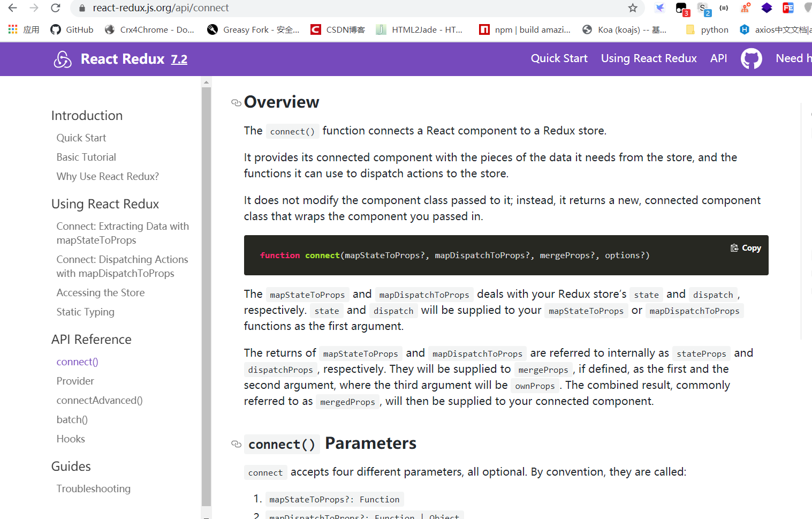Open connectAdvanced() in API Reference
This screenshot has width=812, height=519.
(x=100, y=400)
